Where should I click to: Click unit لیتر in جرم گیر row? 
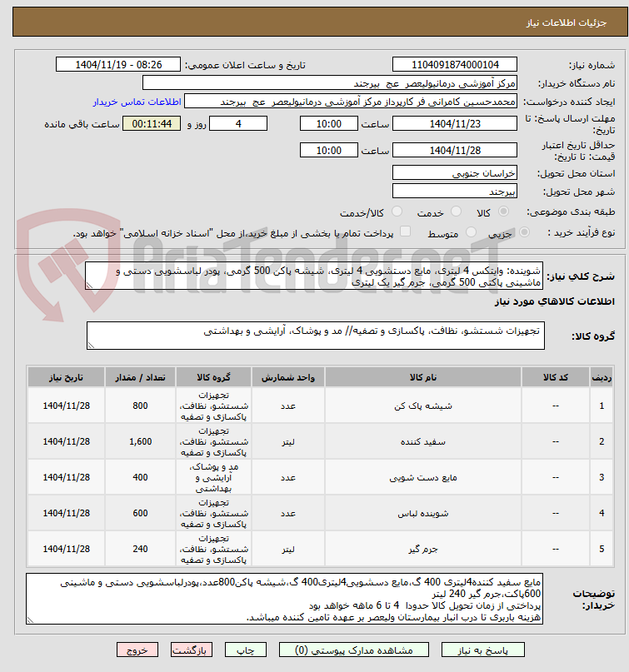pyautogui.click(x=288, y=549)
